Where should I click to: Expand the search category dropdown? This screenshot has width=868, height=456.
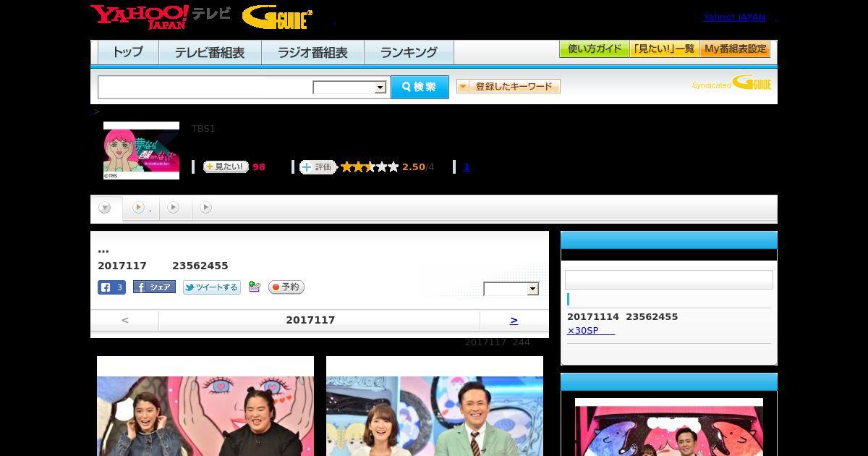[x=349, y=88]
